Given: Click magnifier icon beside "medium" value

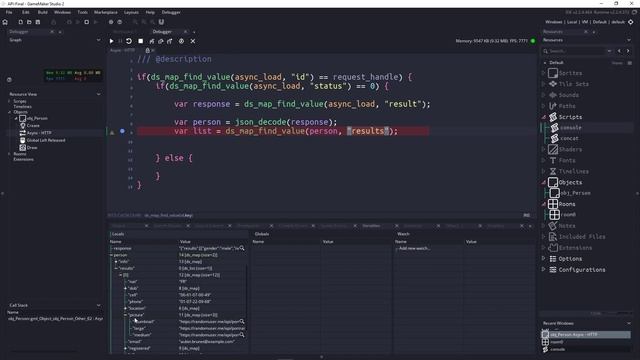Looking at the screenshot, I should click(x=242, y=335).
